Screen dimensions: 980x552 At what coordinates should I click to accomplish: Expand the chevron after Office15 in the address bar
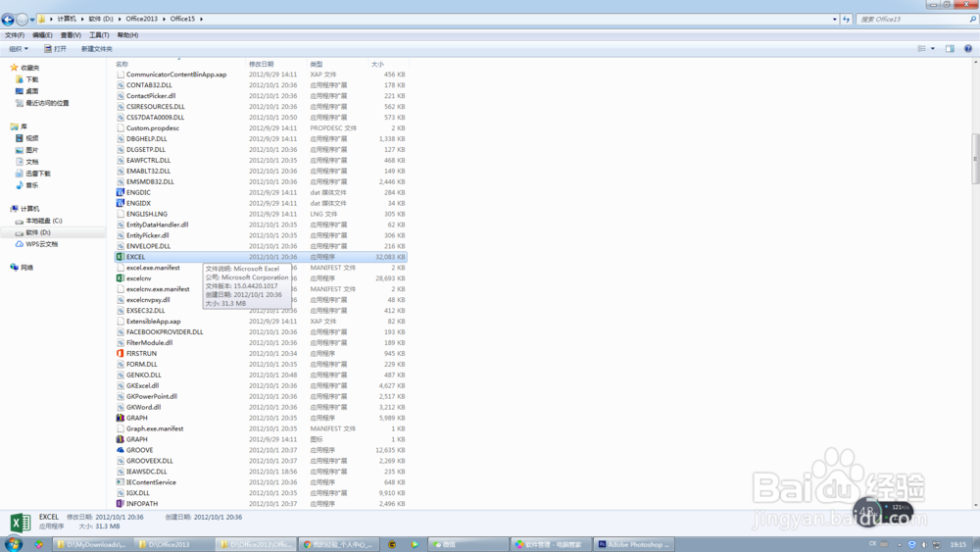pos(201,19)
